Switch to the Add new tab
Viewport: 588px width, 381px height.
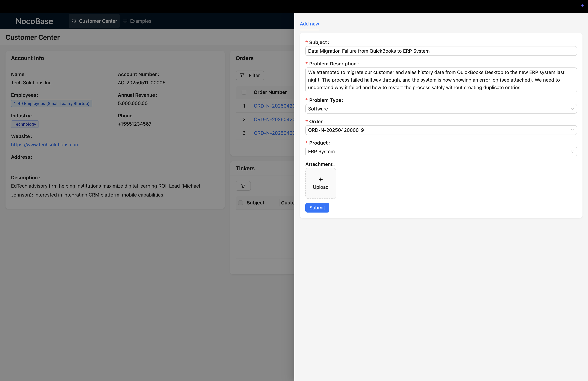pos(309,24)
